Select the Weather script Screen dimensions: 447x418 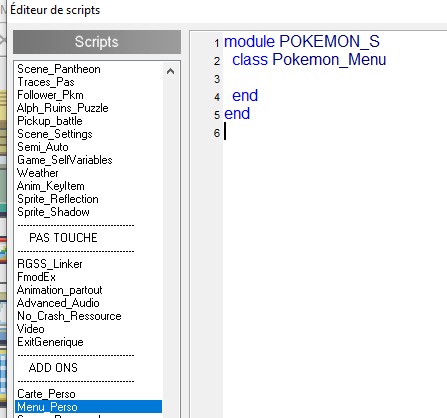38,173
